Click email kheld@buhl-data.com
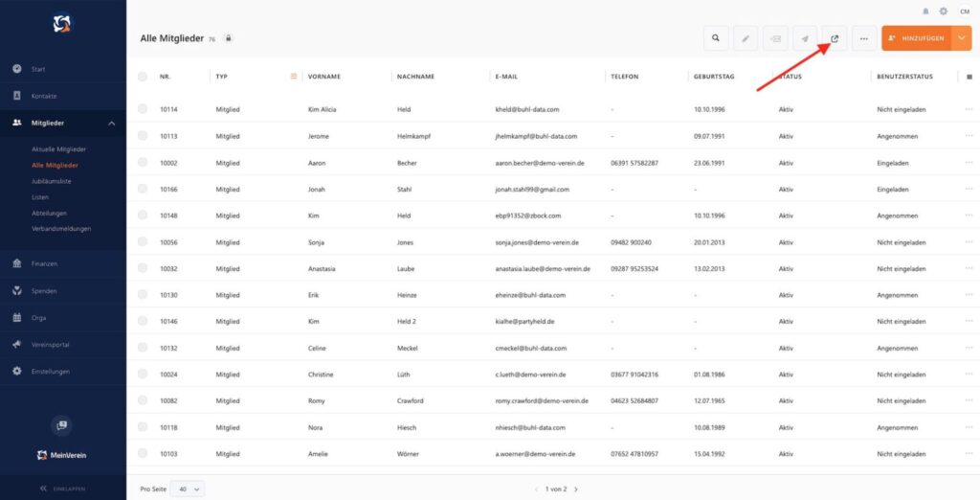This screenshot has width=980, height=500. click(527, 109)
